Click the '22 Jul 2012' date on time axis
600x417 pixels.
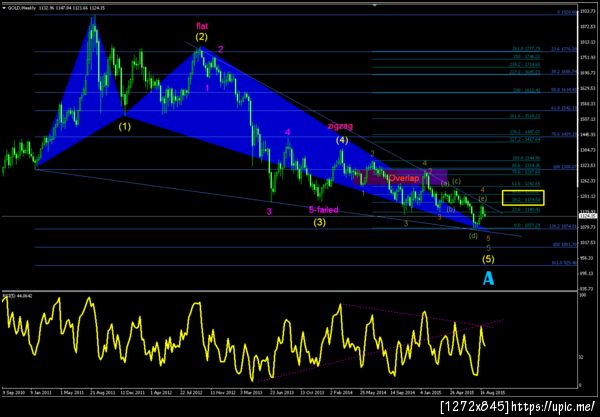point(190,393)
